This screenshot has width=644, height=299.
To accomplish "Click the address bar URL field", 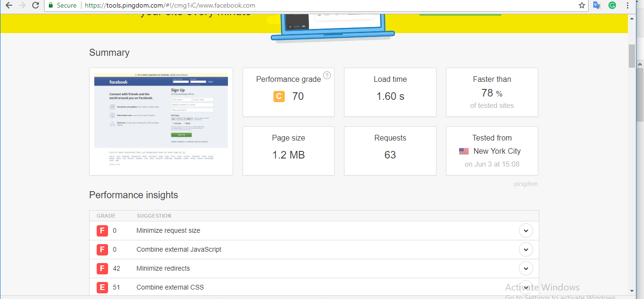I will (327, 5).
